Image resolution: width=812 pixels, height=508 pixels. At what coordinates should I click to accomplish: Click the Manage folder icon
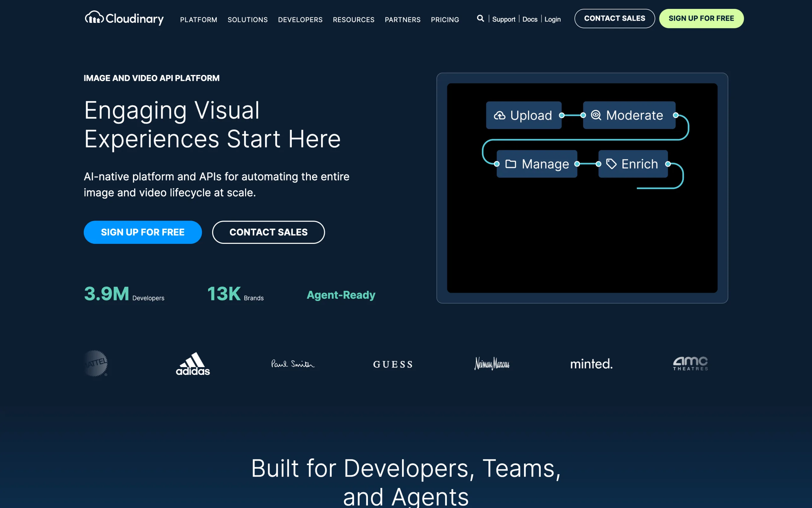(x=511, y=164)
